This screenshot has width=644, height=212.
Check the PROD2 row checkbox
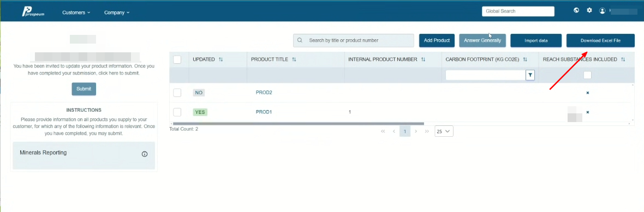click(177, 93)
